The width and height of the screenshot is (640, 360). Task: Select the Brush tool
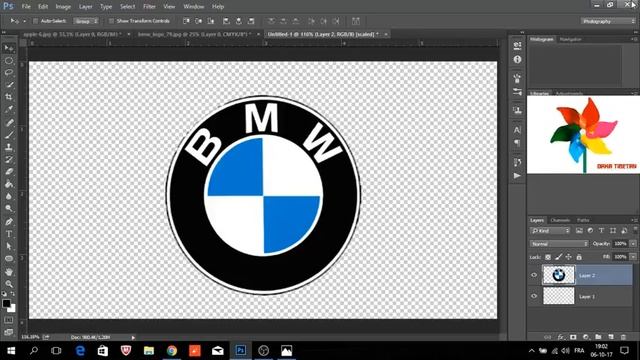[9, 135]
